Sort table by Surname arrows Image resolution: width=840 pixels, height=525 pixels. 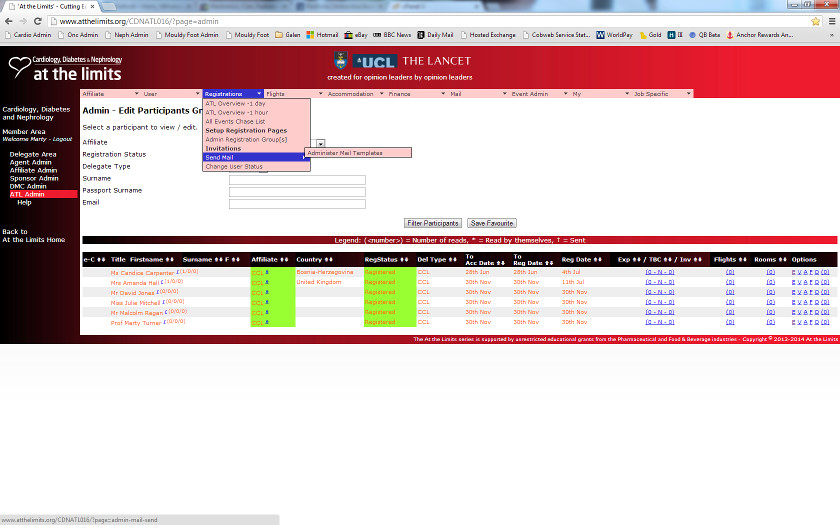[x=219, y=260]
